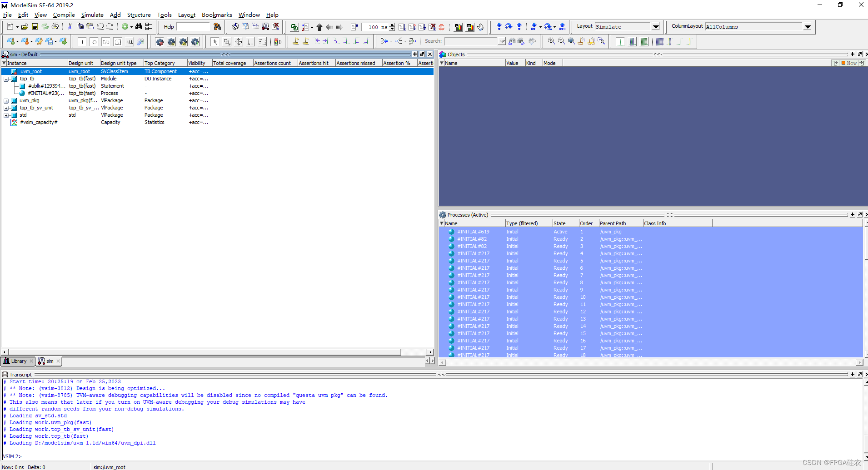868x470 pixels.
Task: Expand the top_tb_sv_unit tree node
Action: (x=6, y=108)
